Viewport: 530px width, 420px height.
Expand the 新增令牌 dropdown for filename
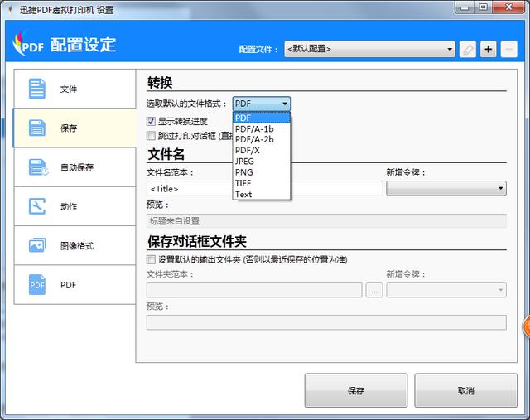click(x=446, y=189)
